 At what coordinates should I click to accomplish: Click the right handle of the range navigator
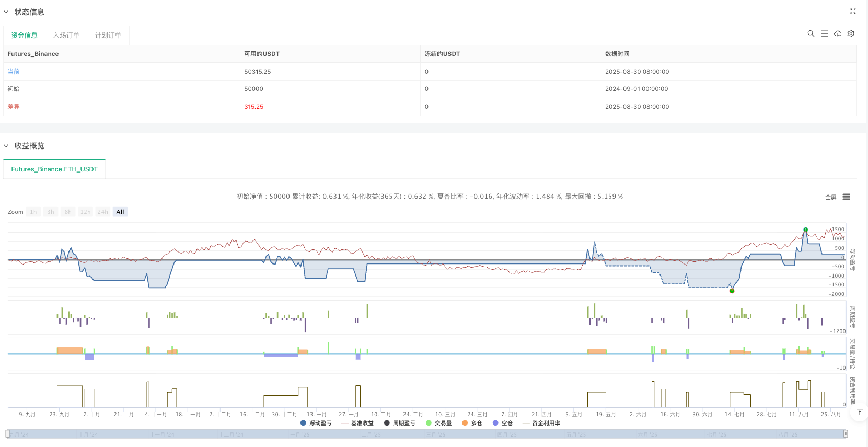[845, 434]
